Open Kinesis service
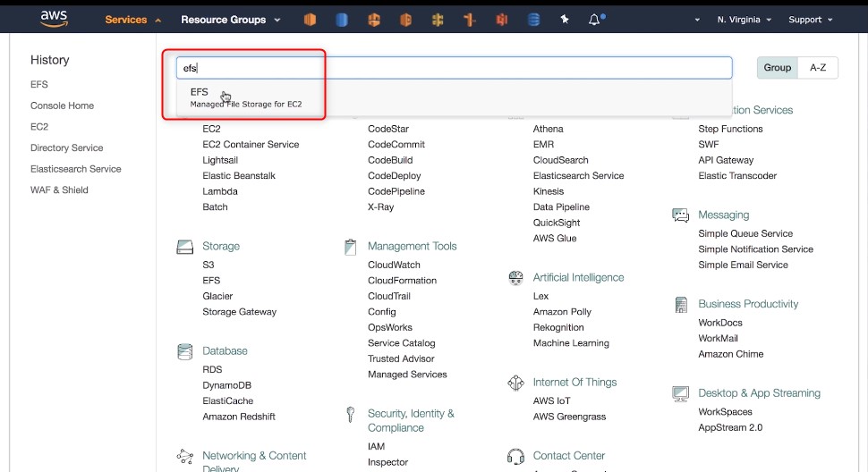Viewport: 868px width, 472px height. click(549, 192)
